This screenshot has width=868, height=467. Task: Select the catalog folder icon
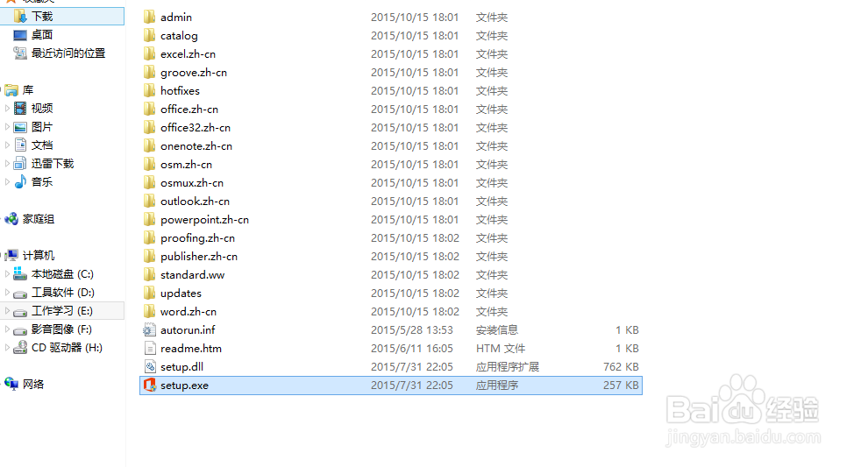click(x=149, y=35)
